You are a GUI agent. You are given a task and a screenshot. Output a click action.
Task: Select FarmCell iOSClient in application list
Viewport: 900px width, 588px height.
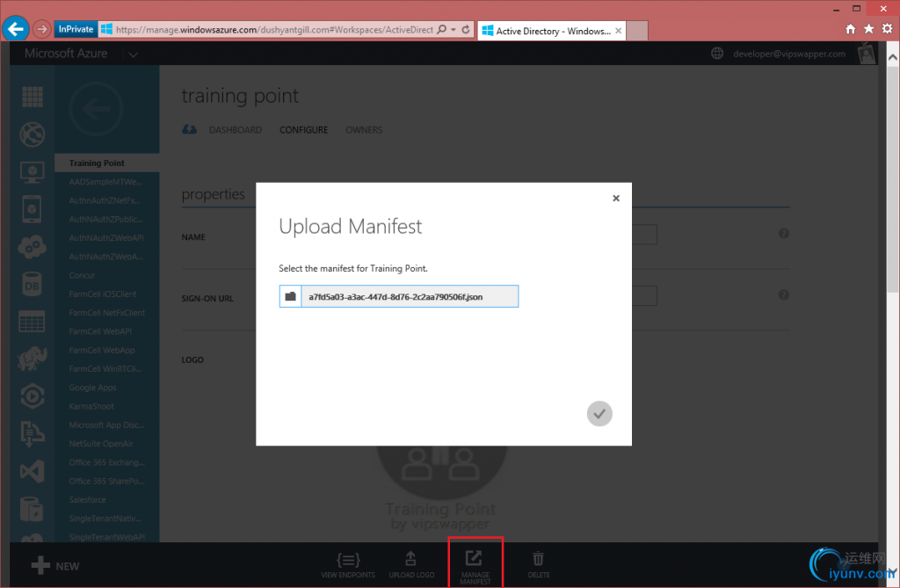coord(103,294)
